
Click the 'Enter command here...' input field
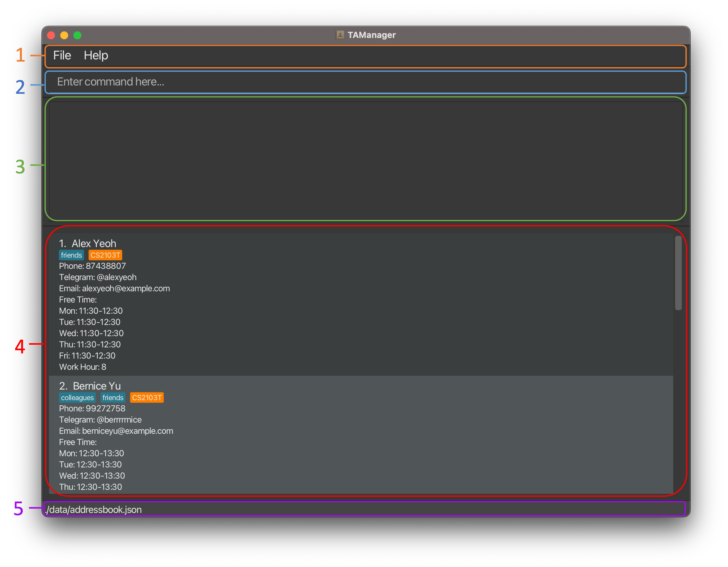pos(365,82)
